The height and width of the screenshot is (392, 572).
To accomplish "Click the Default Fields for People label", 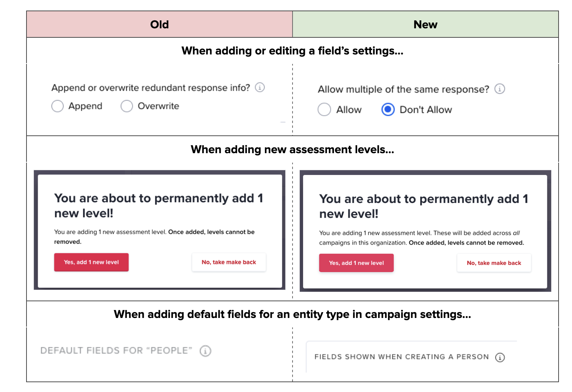I will [x=116, y=351].
